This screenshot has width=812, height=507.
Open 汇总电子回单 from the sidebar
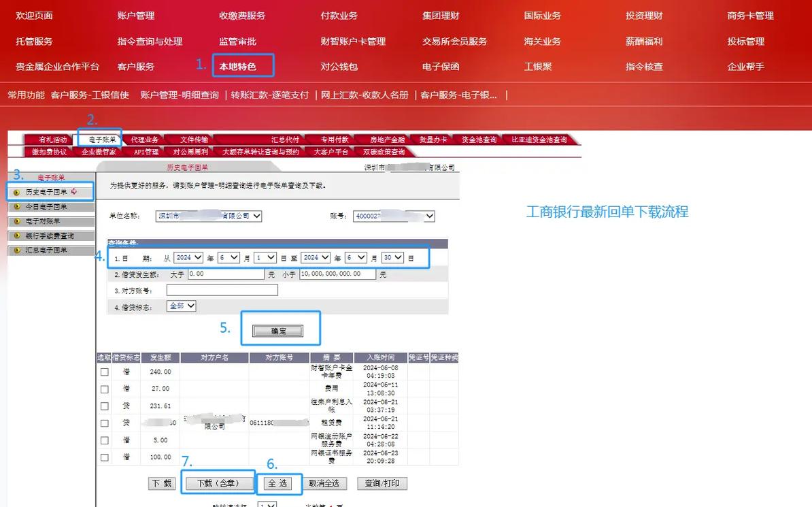tap(45, 250)
